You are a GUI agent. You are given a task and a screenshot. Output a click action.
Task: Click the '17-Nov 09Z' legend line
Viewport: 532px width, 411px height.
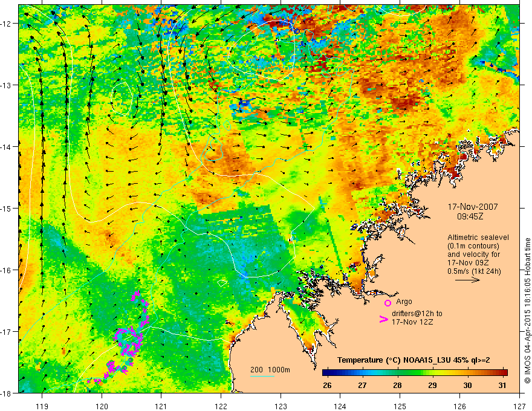[468, 262]
